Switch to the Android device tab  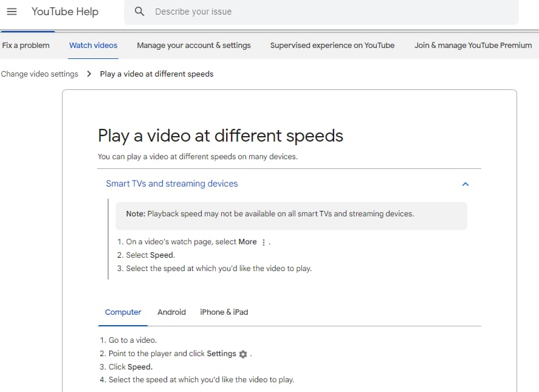click(x=171, y=312)
